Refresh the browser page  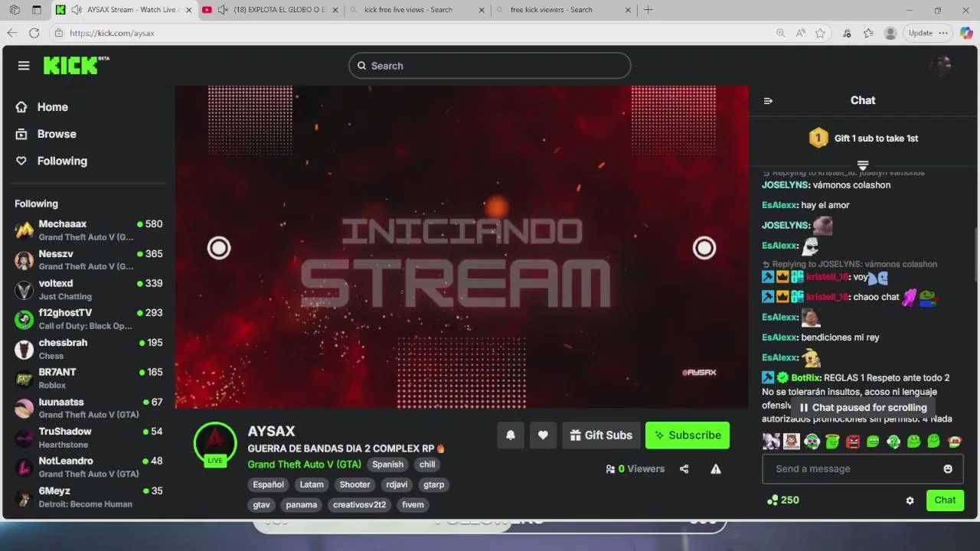[x=34, y=33]
